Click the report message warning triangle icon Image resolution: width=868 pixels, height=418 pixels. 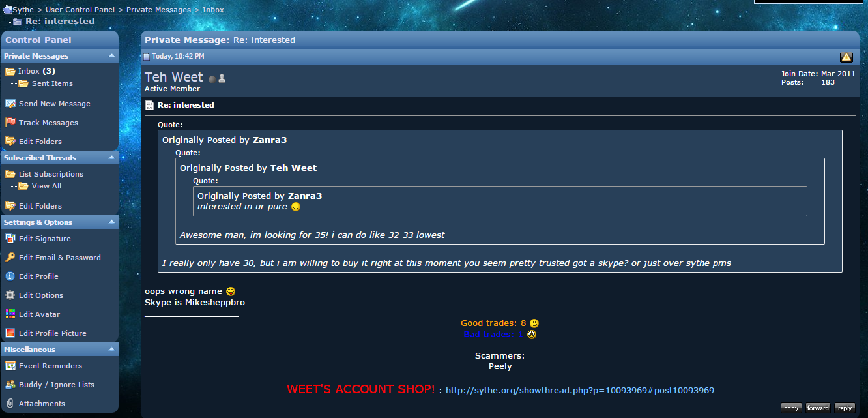tap(846, 57)
